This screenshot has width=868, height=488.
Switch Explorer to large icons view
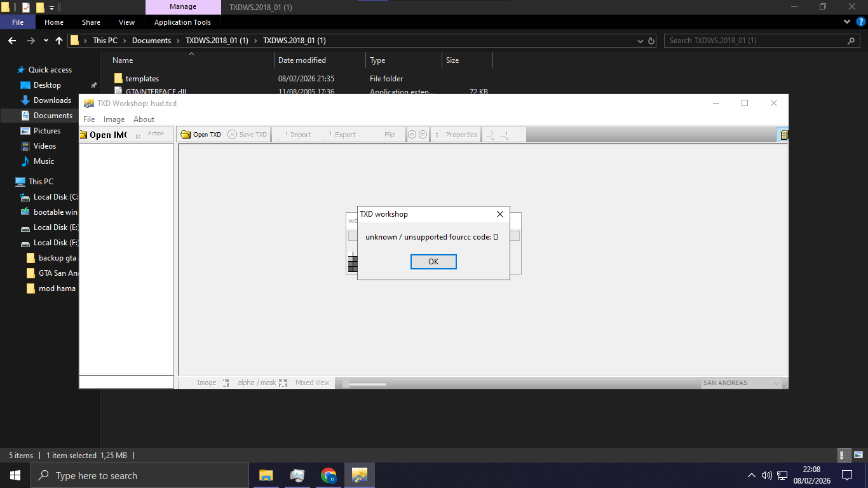[x=858, y=455]
